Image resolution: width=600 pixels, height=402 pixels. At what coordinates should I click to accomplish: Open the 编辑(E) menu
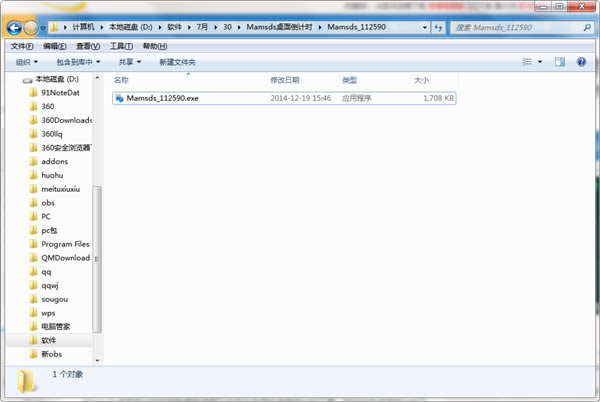click(x=55, y=46)
